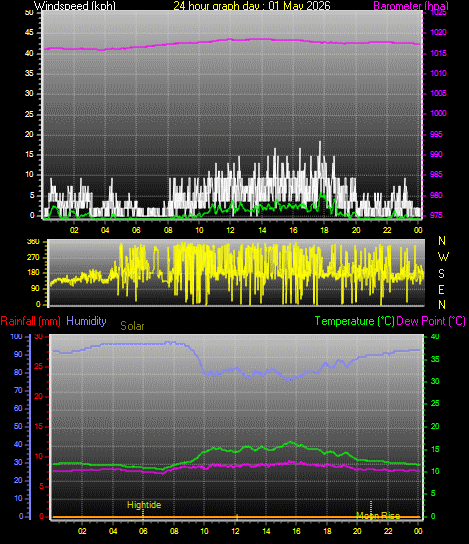
Task: Click the Dew Point (°C) legend label
Action: coord(431,321)
